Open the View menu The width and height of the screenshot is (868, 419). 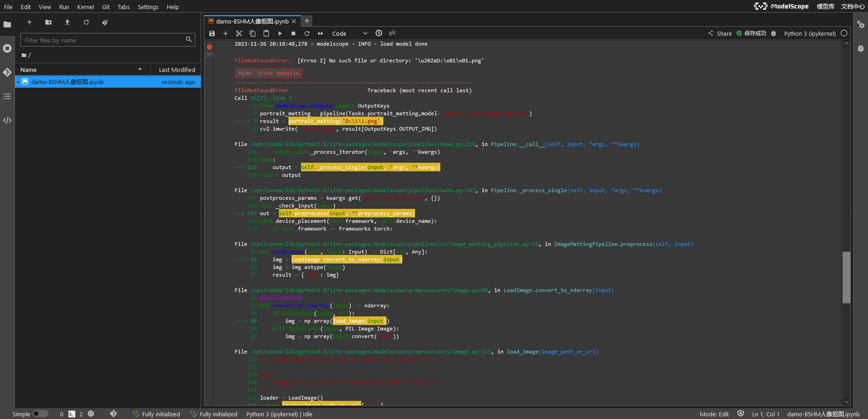(45, 7)
